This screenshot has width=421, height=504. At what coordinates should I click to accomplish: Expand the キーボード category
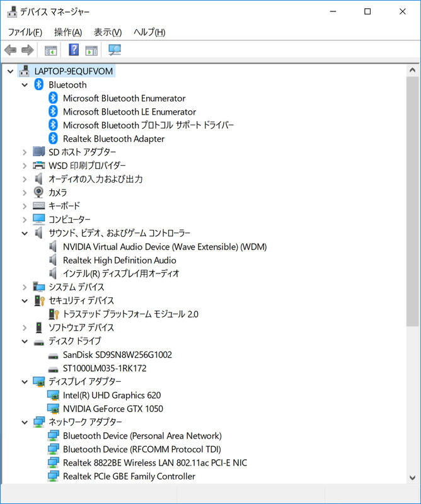(x=25, y=206)
